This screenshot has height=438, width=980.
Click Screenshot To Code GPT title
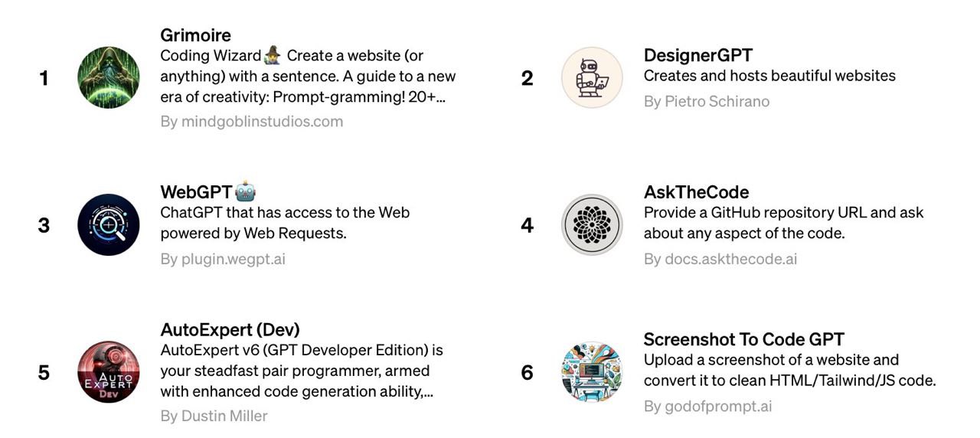point(744,339)
